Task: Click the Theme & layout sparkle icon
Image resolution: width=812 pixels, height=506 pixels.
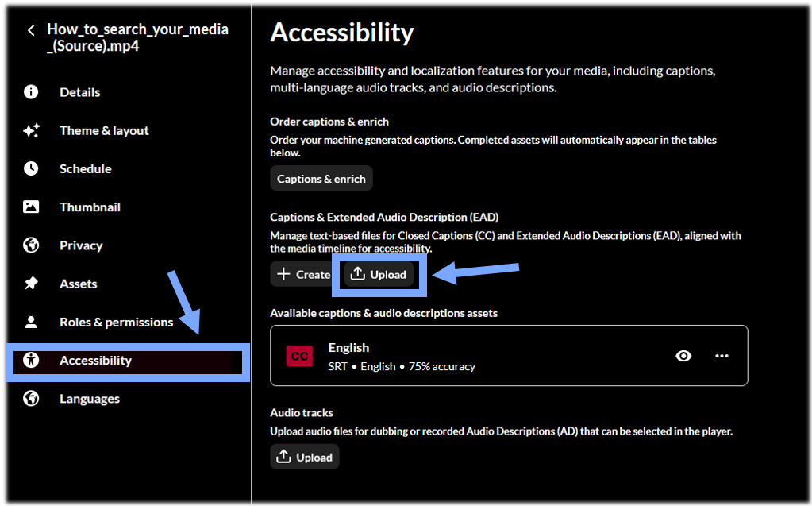Action: (x=31, y=130)
